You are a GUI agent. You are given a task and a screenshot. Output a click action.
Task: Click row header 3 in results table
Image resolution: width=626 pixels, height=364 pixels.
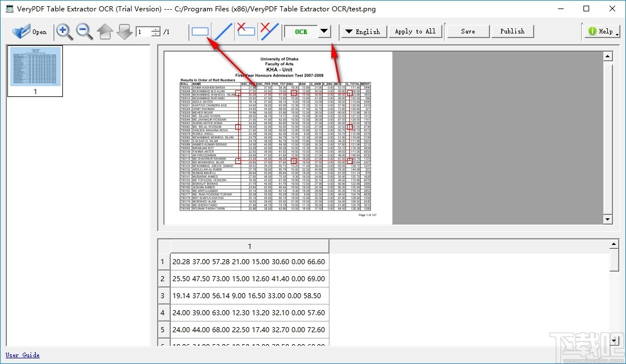pyautogui.click(x=163, y=295)
